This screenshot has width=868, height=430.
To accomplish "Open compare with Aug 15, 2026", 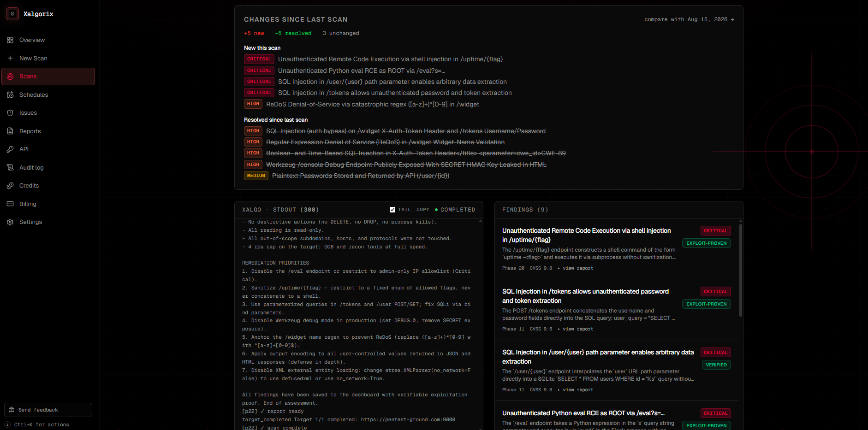I will tap(689, 19).
